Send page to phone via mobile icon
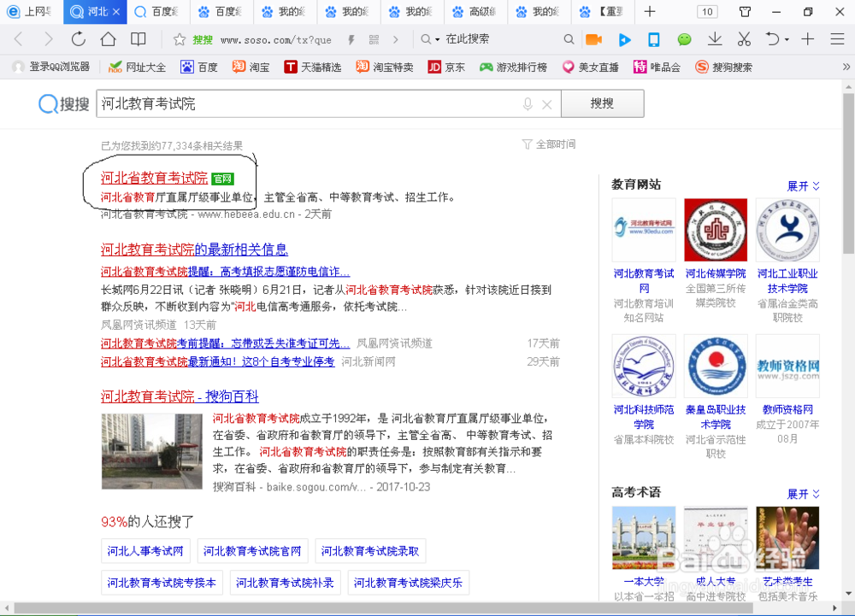The height and width of the screenshot is (616, 855). point(652,39)
